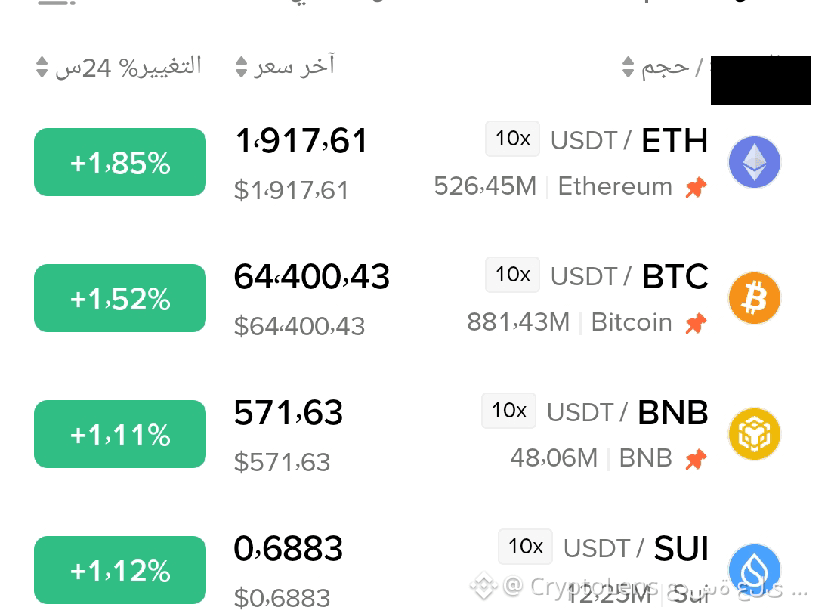Sort by volume column arrows

click(x=628, y=67)
